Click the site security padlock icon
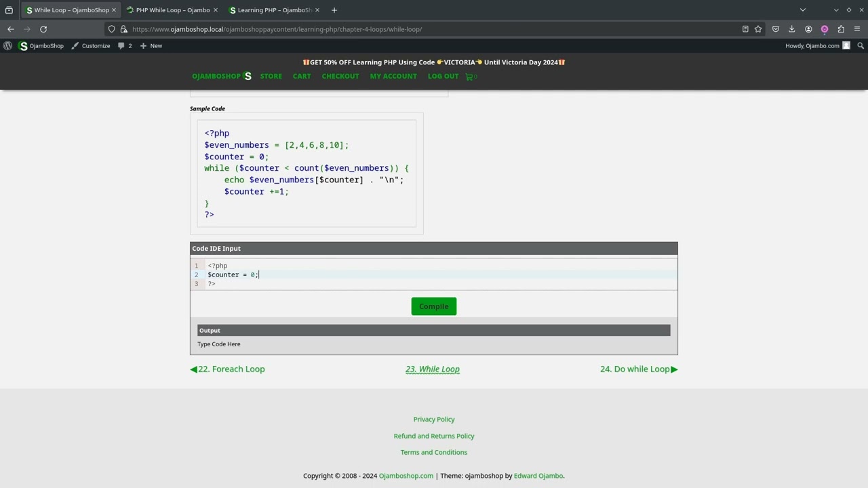The width and height of the screenshot is (868, 488). click(123, 29)
